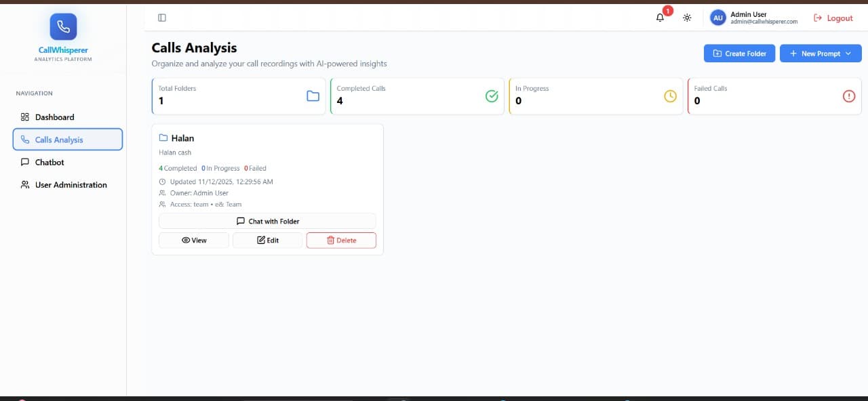Delete the Halan folder

[341, 240]
